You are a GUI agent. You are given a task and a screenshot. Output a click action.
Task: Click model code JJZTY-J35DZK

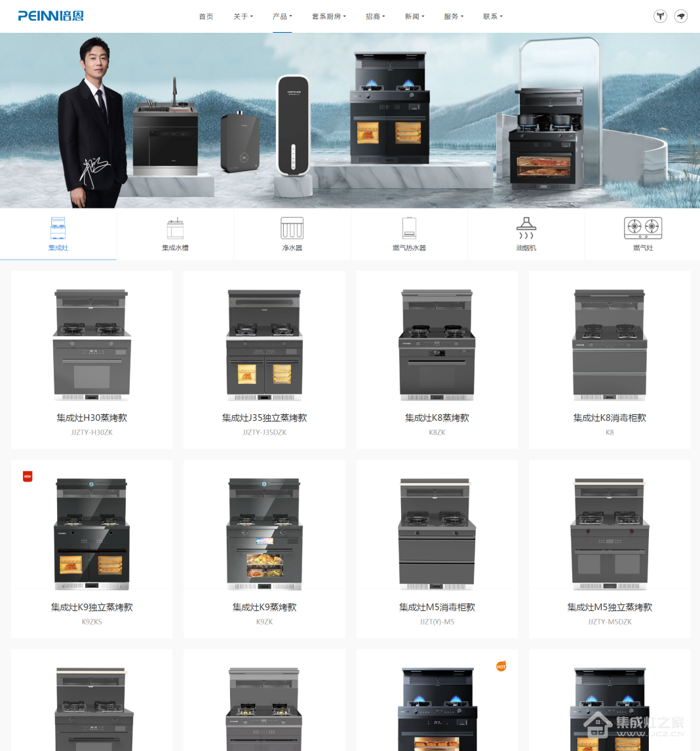click(265, 433)
